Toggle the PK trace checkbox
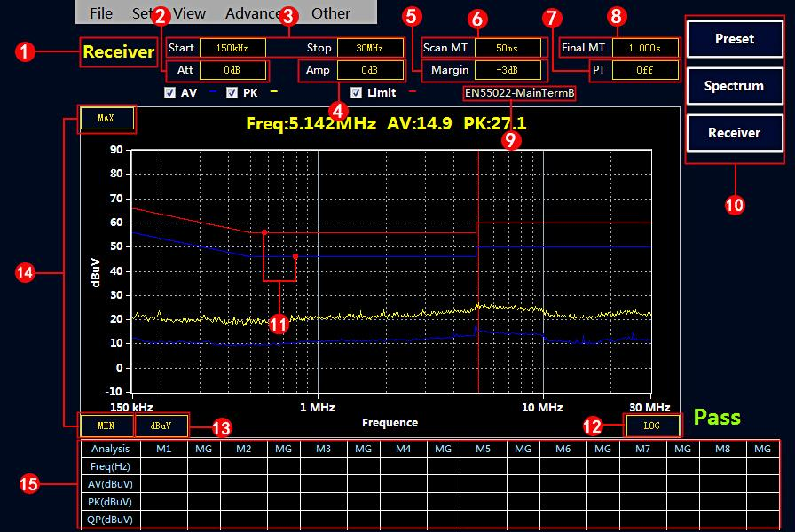The height and width of the screenshot is (532, 795). pos(232,92)
